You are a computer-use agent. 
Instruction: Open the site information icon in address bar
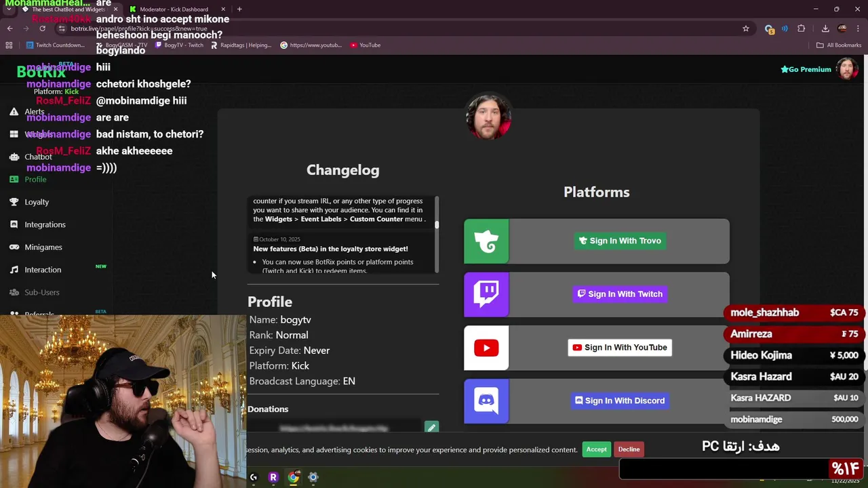(62, 28)
